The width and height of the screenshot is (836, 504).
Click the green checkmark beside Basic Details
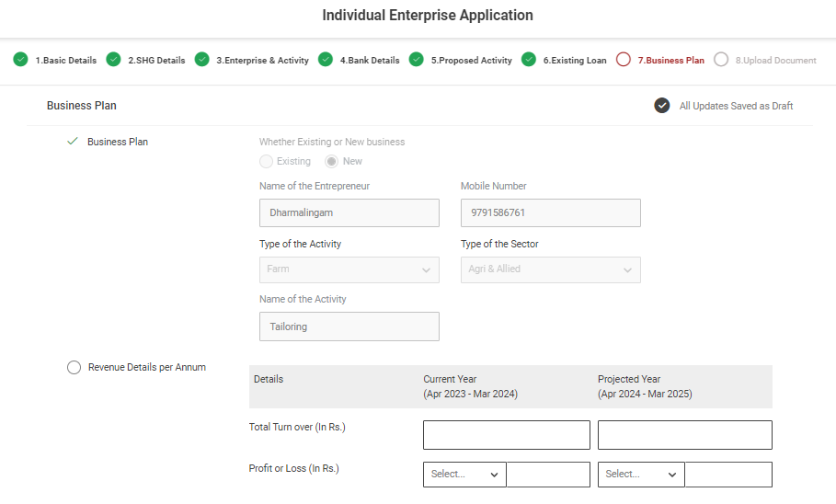[x=20, y=60]
